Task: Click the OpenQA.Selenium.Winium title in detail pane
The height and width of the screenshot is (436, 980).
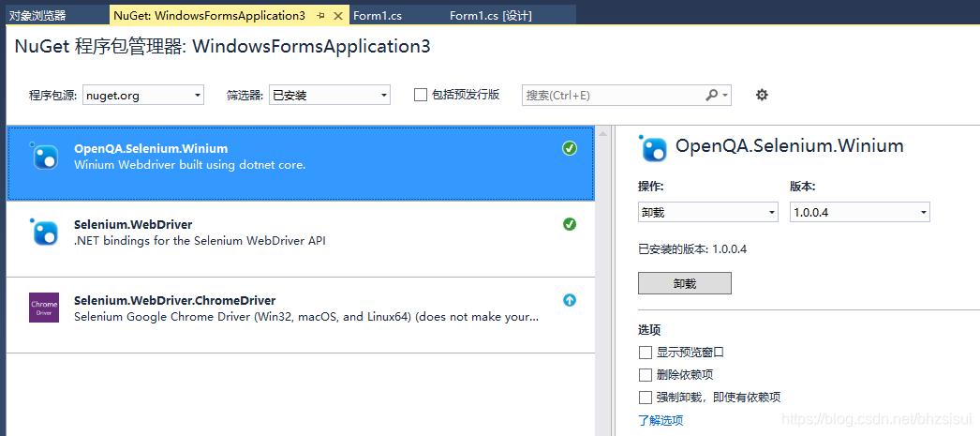Action: [790, 146]
